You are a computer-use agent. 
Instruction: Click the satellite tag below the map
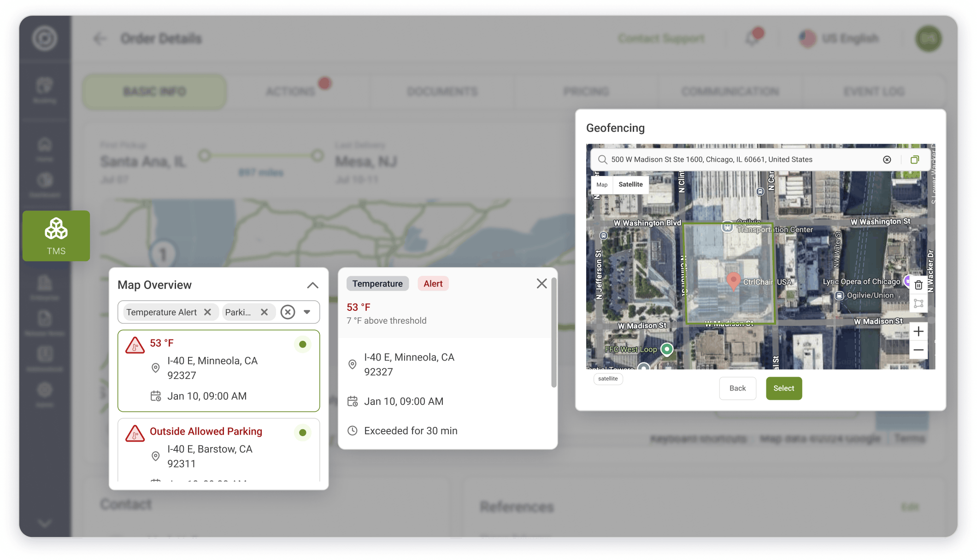tap(608, 379)
